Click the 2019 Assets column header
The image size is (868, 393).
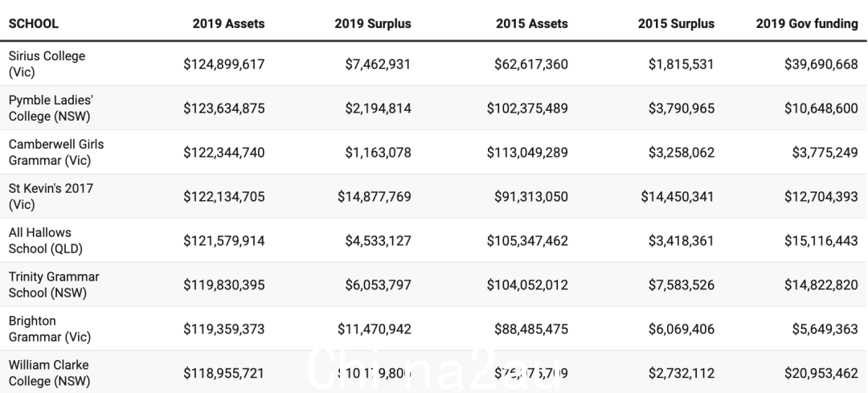(x=228, y=24)
